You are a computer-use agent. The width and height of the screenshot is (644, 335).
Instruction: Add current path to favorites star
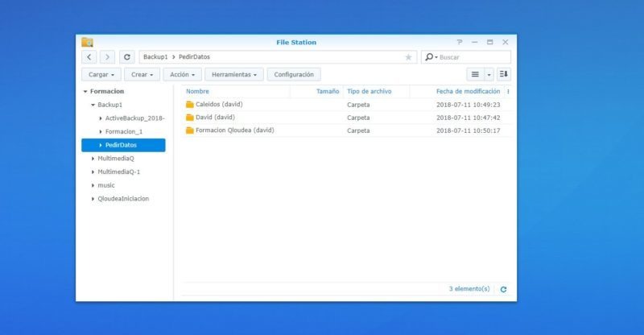408,57
